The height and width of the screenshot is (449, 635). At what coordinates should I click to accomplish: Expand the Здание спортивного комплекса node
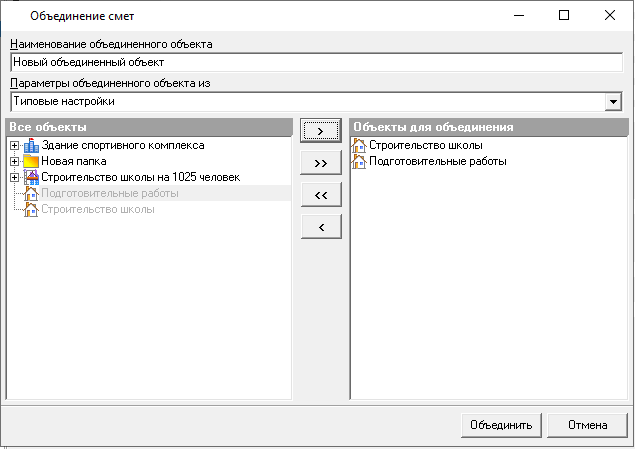[x=14, y=146]
